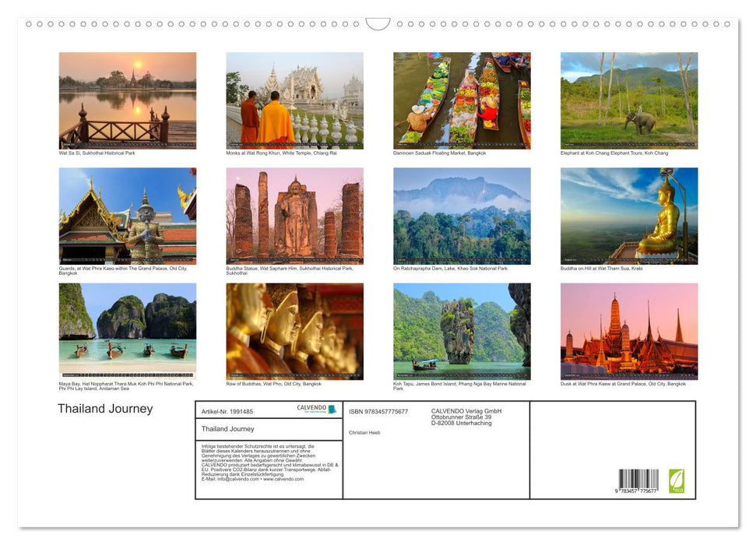This screenshot has height=545, width=756.
Task: Click the CALVENDO logo
Action: (311, 407)
